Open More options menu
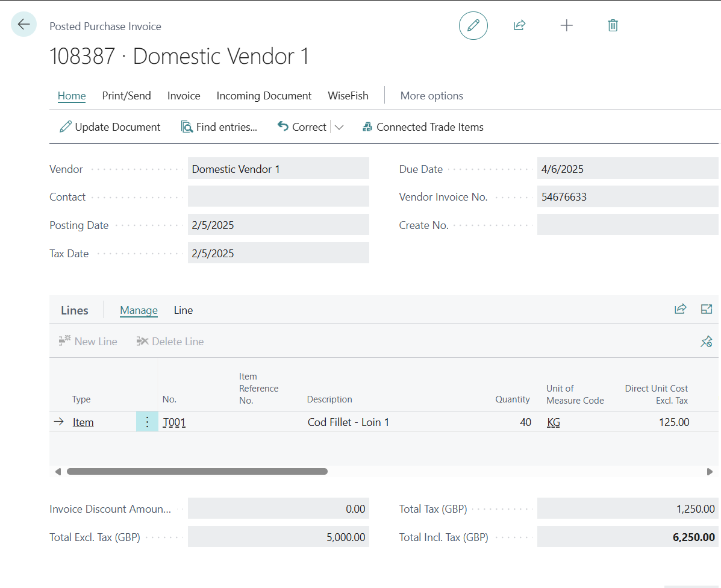Viewport: 721px width, 588px height. pos(431,96)
